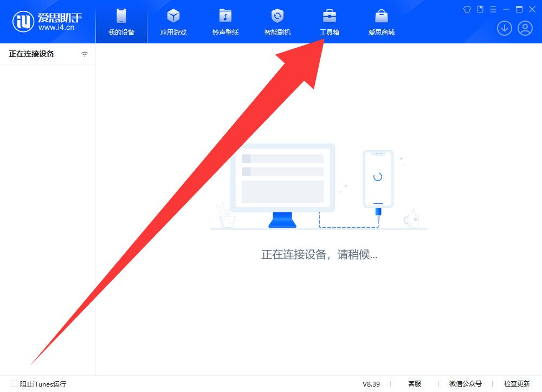
Task: Open 铃声壁纸 ringtones and wallpapers
Action: click(x=225, y=23)
